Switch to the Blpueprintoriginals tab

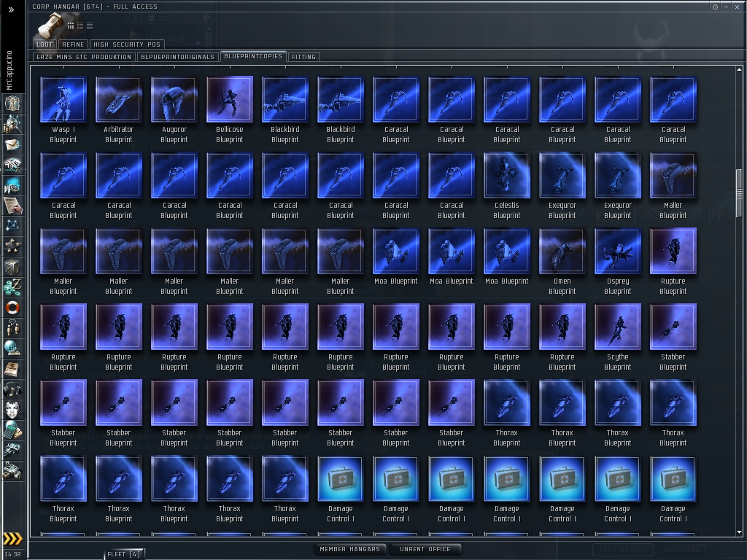[178, 57]
